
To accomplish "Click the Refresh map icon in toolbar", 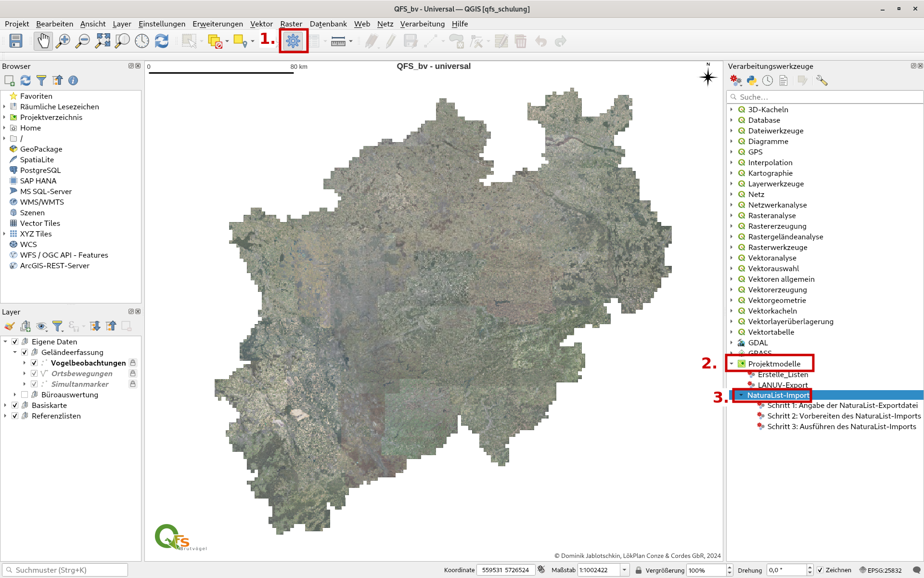I will coord(162,41).
